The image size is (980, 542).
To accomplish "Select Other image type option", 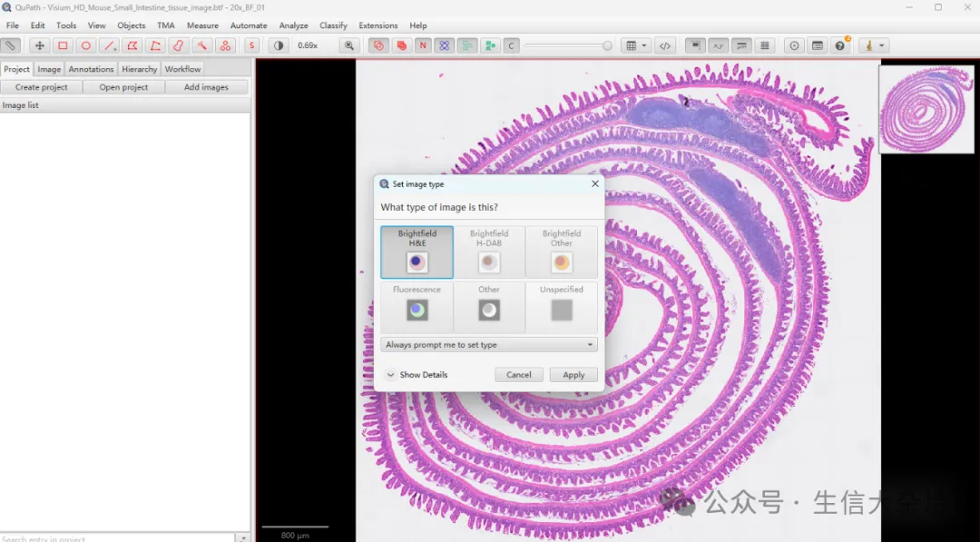I will coord(489,307).
